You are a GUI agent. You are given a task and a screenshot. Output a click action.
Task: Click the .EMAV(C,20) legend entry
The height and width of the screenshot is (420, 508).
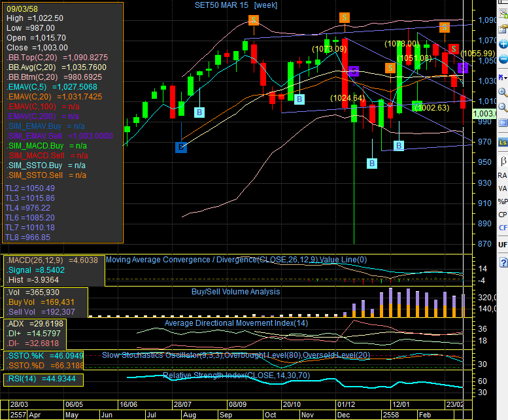[54, 97]
